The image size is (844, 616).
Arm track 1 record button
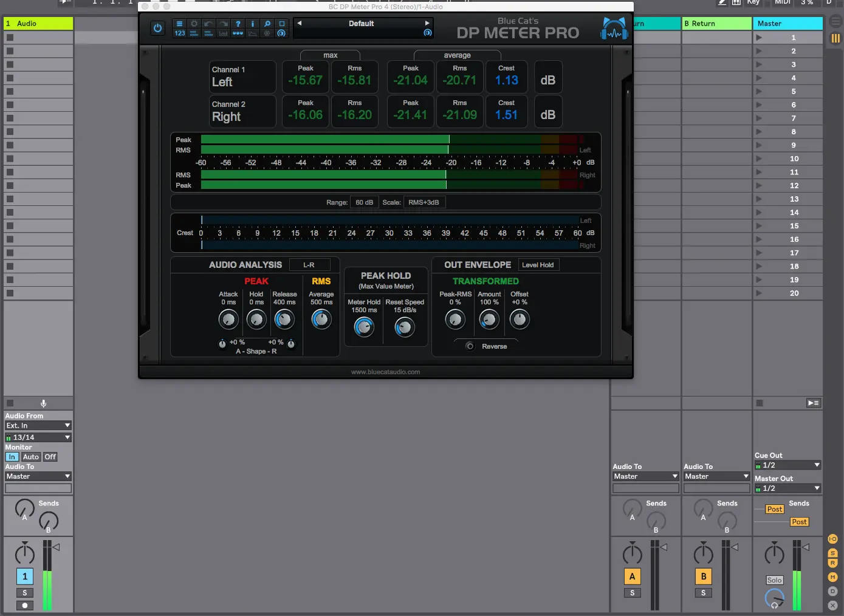click(25, 606)
